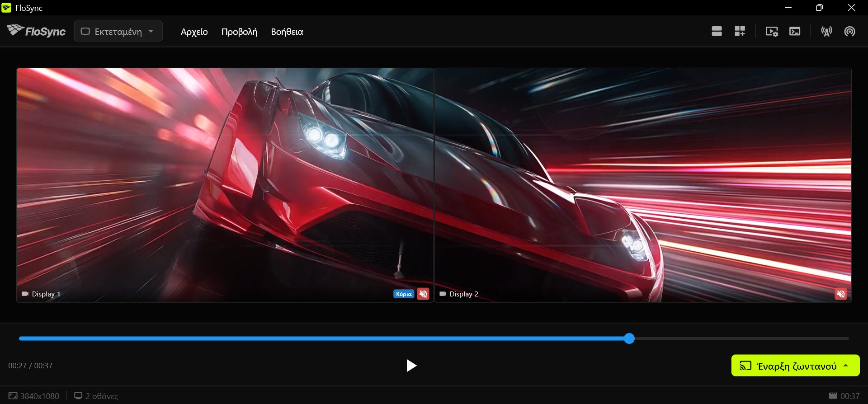Click the FloSync logo in the toolbar

36,31
